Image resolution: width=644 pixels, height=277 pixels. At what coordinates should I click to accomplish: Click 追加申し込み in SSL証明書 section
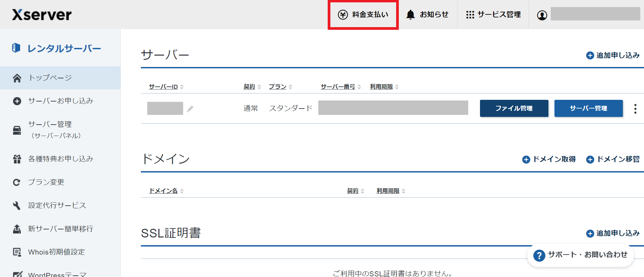pos(613,233)
